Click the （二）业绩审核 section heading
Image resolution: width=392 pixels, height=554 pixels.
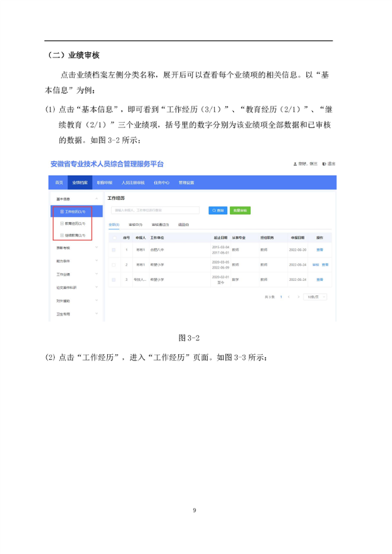click(x=74, y=55)
